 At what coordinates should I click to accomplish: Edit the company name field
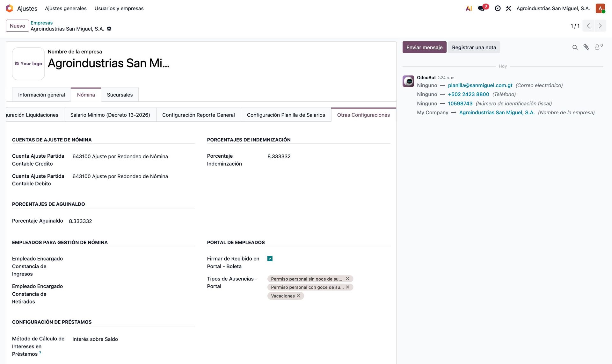[x=108, y=63]
